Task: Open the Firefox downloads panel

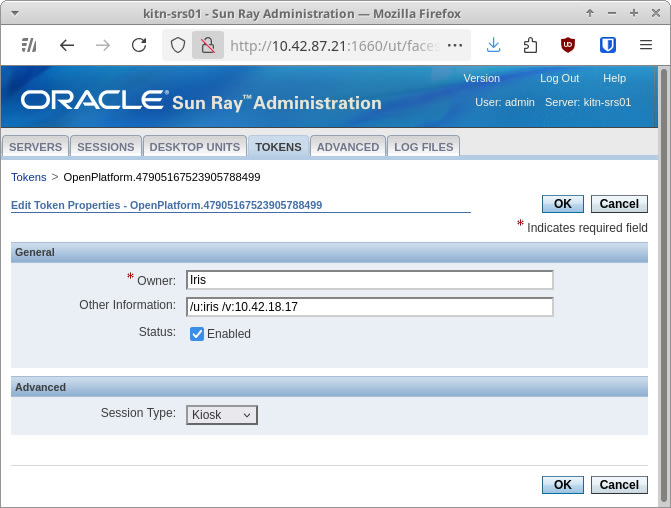Action: point(493,45)
